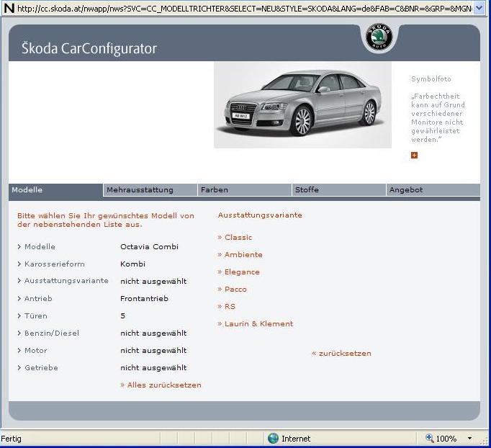Click the Ausstattungsvariante list heading

click(260, 215)
